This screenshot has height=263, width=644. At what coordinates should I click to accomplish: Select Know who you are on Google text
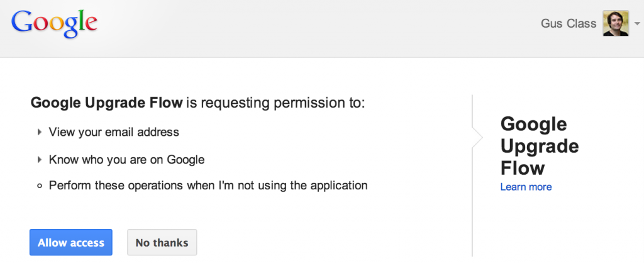126,159
